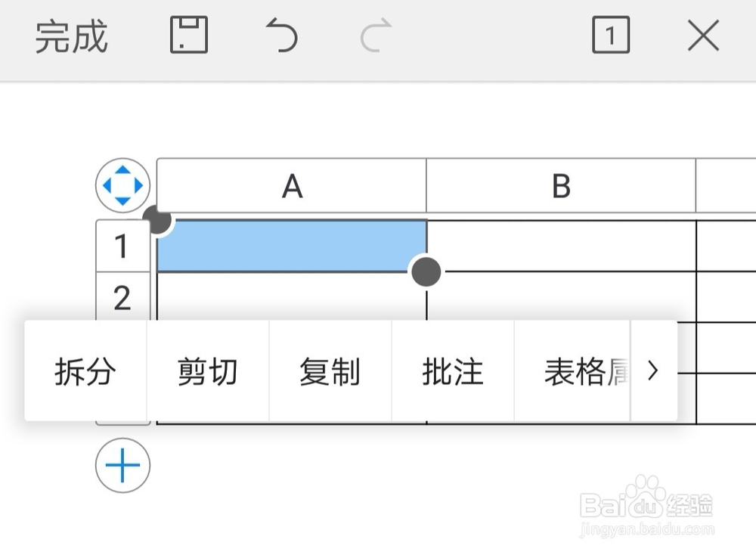The image size is (756, 555).
Task: Add a comment via 批注
Action: click(452, 371)
